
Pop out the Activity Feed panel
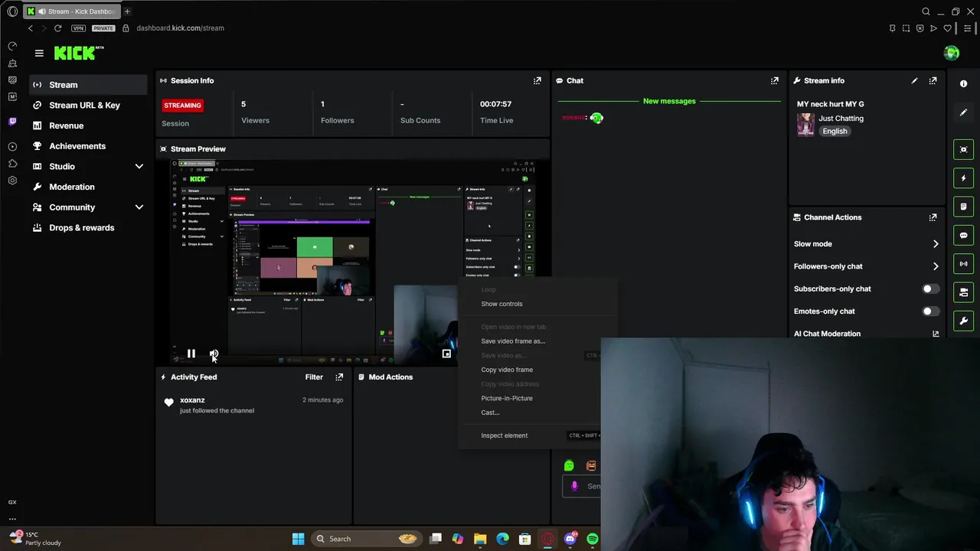pyautogui.click(x=339, y=377)
